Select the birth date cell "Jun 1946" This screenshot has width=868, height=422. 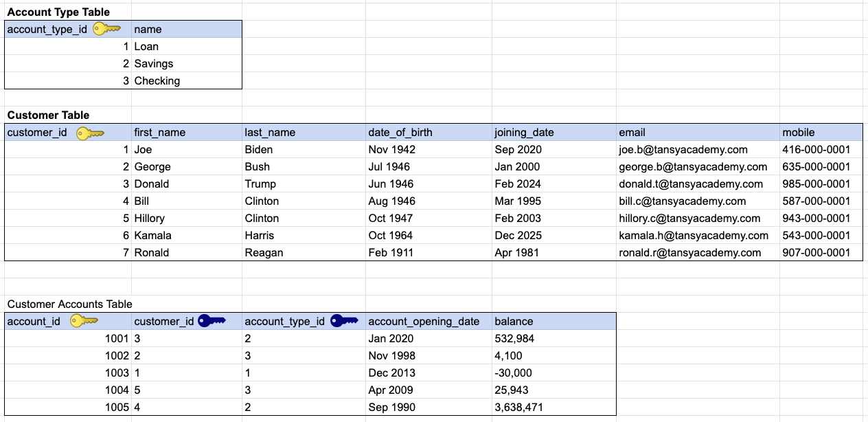pos(429,184)
